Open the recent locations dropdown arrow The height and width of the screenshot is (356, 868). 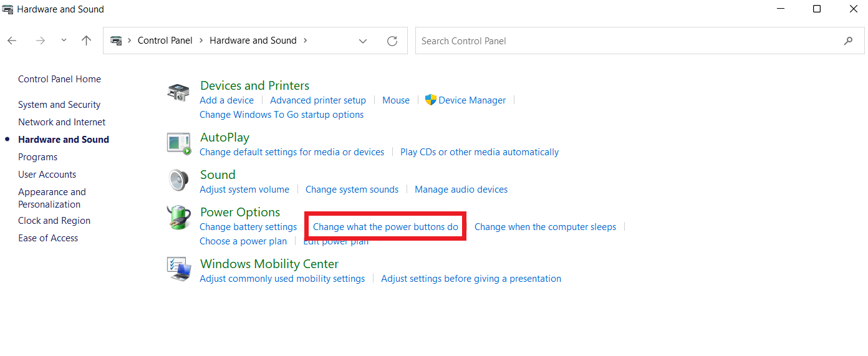pos(64,41)
